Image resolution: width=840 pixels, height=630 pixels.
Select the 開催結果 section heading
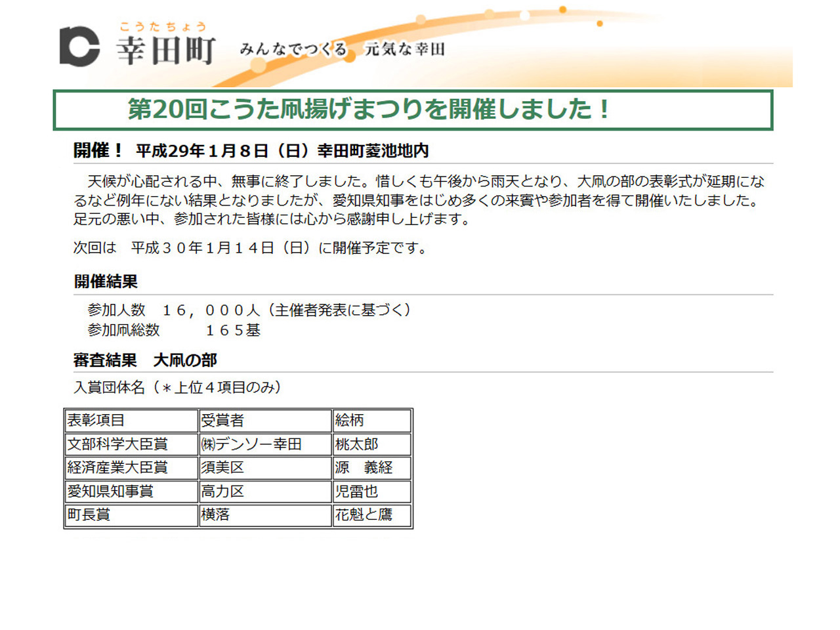tap(106, 282)
